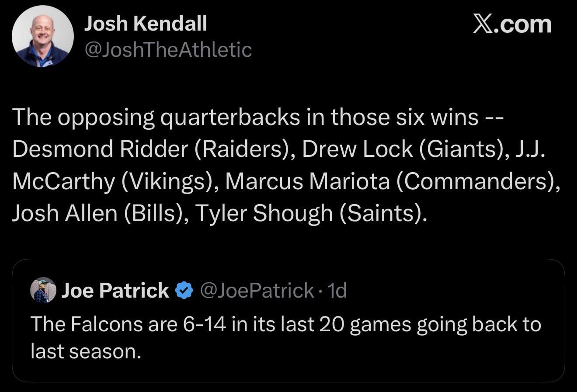Screen dimensions: 577x392
Task: Select Josh Kendall's display name
Action: tap(146, 23)
